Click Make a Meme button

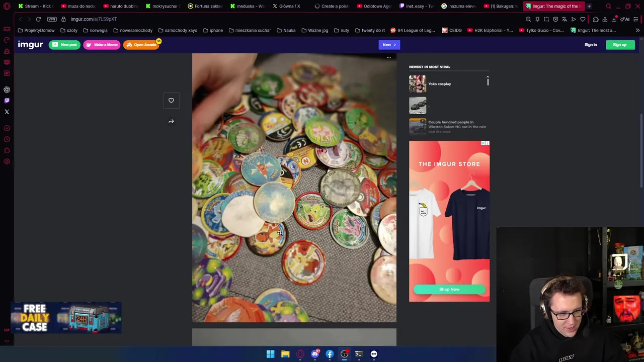[x=102, y=45]
